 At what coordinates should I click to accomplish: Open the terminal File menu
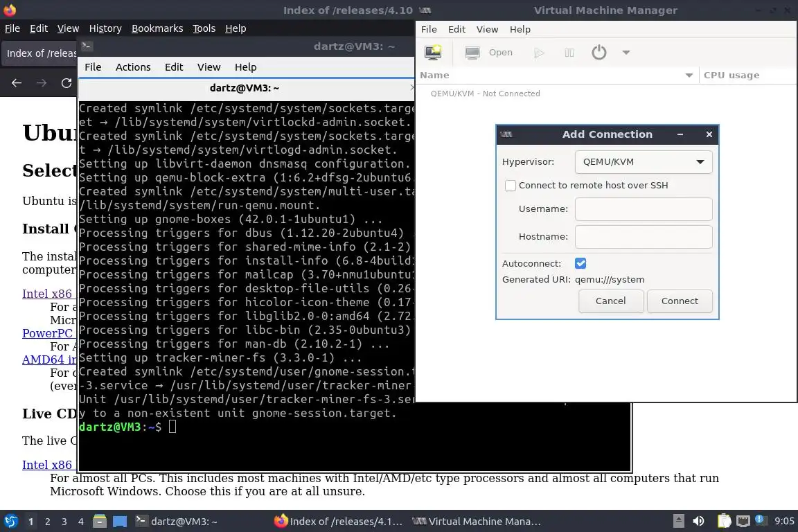(93, 67)
